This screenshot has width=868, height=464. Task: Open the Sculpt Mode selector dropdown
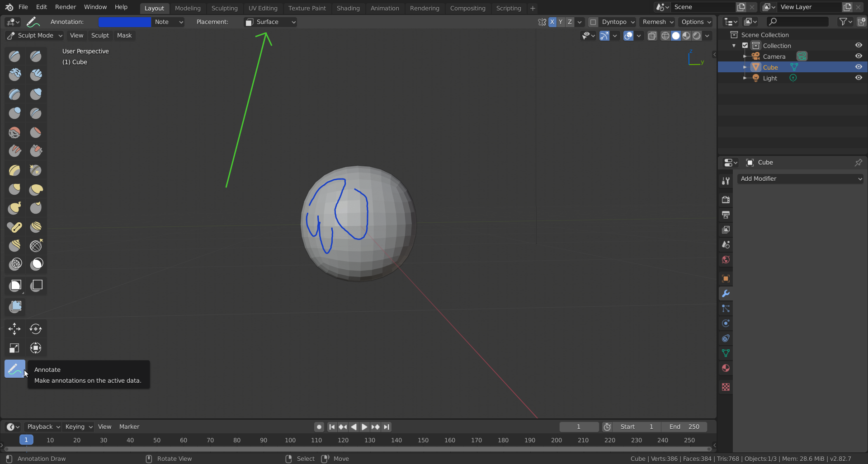point(34,35)
